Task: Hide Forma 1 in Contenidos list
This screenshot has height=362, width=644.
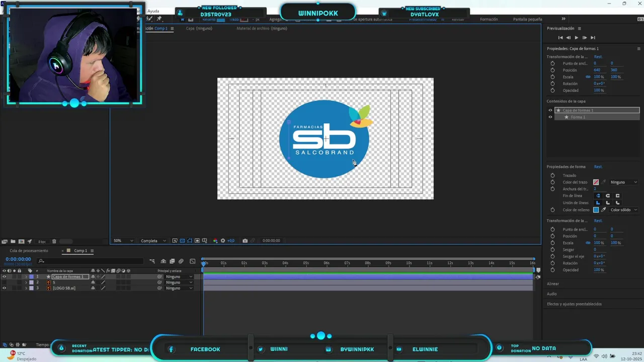Action: (550, 117)
